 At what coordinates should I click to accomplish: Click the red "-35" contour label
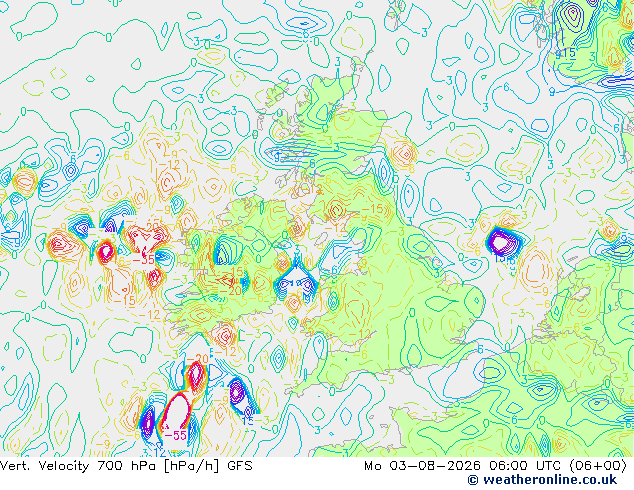[144, 260]
